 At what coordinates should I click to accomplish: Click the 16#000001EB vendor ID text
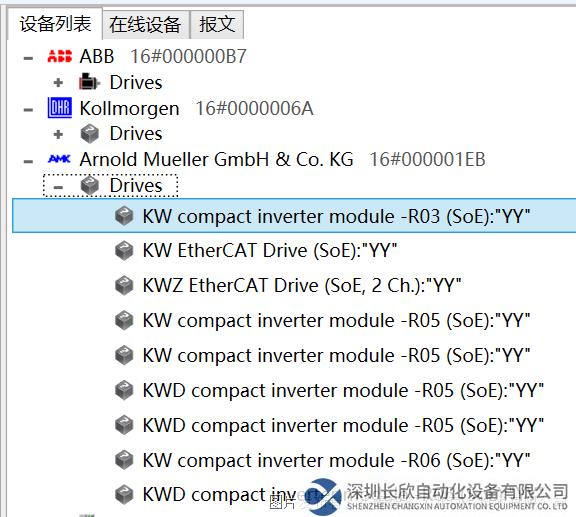(x=427, y=159)
